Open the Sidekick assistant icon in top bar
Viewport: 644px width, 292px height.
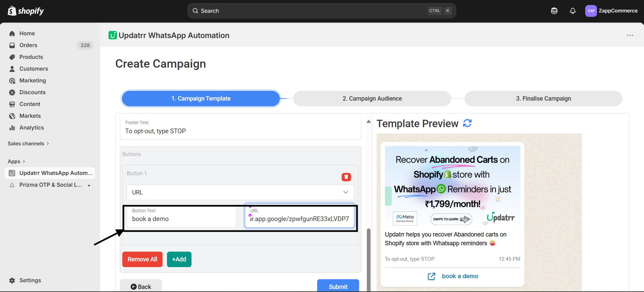click(554, 11)
